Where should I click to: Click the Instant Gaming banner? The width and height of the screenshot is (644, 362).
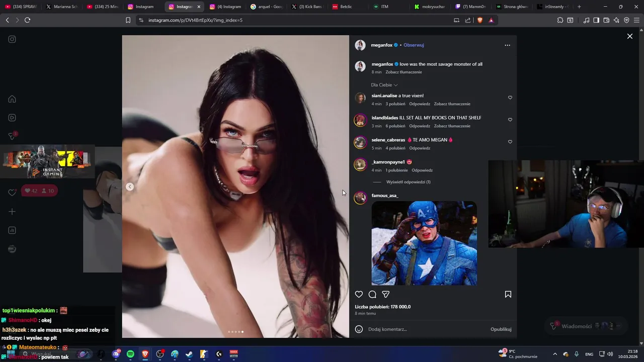coord(47,162)
